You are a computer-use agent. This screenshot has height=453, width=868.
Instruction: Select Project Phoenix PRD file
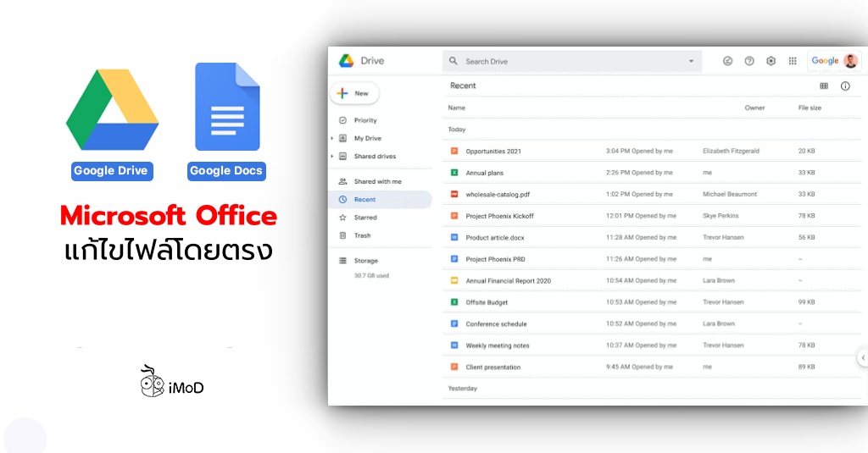(x=652, y=259)
